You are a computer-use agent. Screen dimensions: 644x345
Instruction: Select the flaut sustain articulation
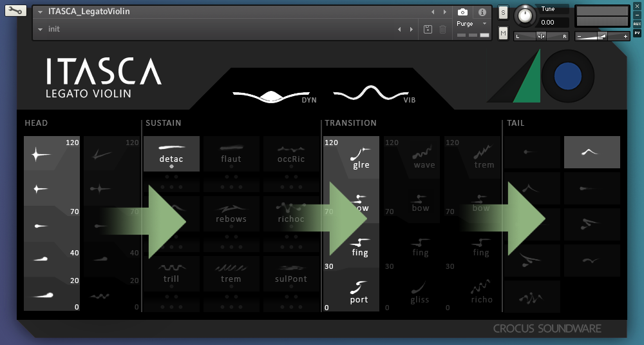coord(231,153)
